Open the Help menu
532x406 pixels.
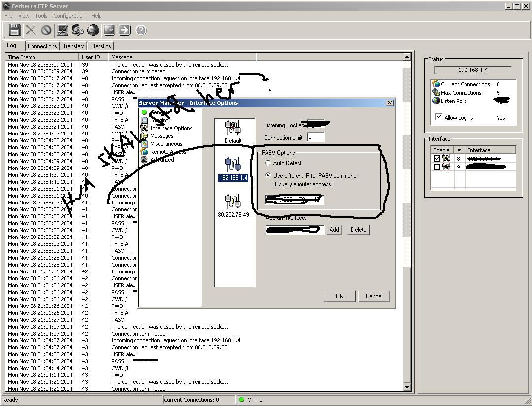(96, 16)
